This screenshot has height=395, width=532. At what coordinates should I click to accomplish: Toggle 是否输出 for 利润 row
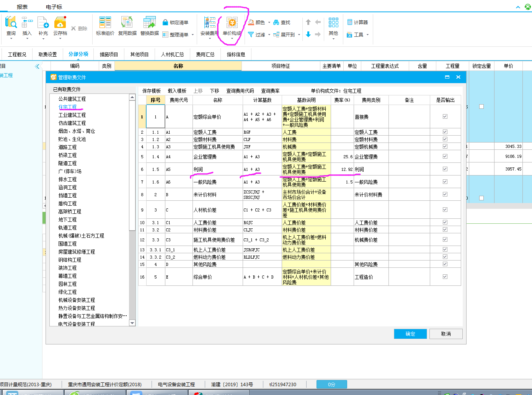coord(445,169)
